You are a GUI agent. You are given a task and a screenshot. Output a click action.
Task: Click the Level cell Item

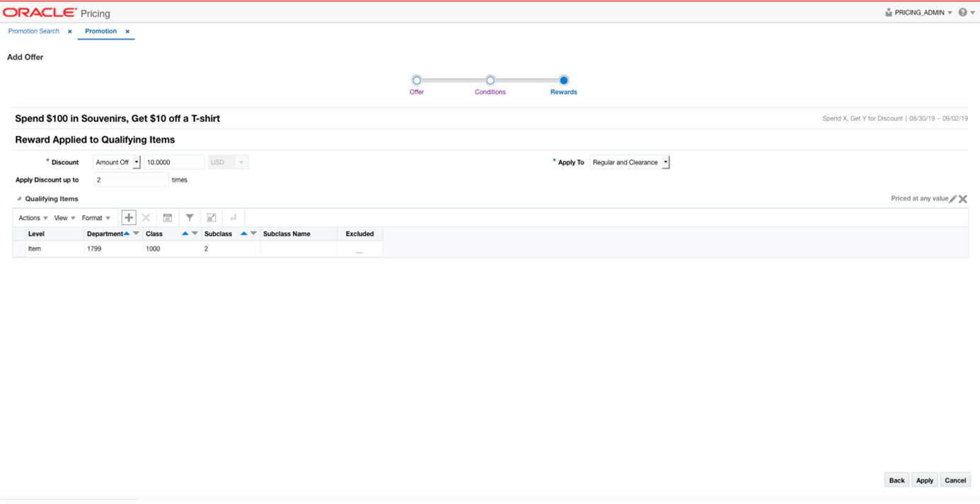tap(54, 249)
